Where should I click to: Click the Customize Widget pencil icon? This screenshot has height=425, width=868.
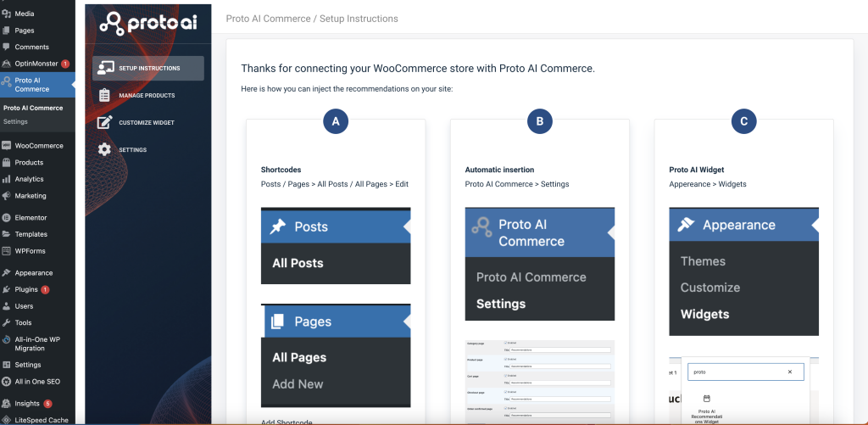104,122
